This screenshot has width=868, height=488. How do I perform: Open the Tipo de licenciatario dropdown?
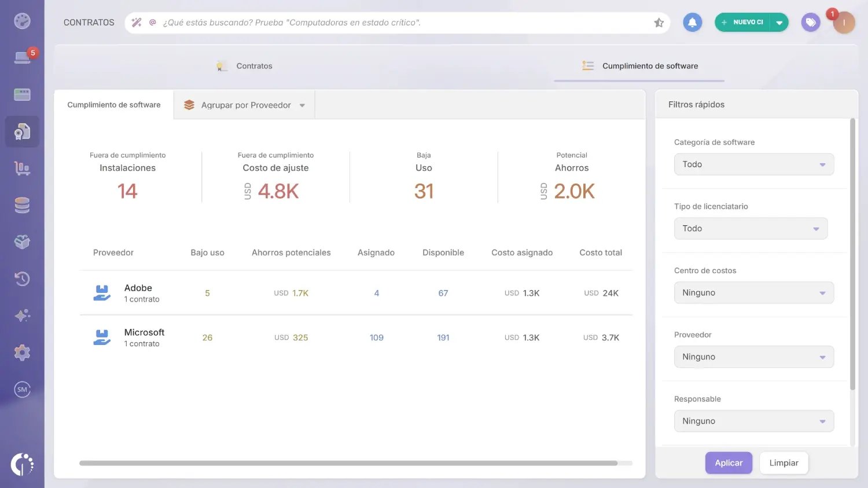pos(751,229)
